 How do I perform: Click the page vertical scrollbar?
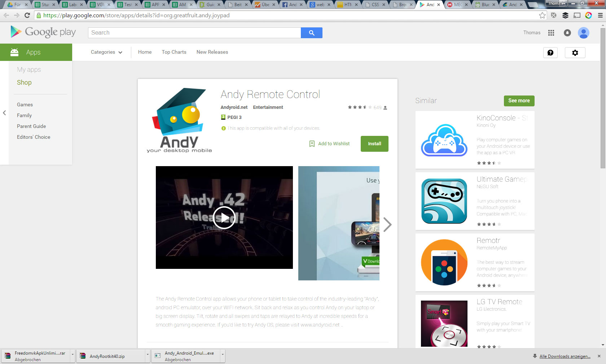[603, 98]
